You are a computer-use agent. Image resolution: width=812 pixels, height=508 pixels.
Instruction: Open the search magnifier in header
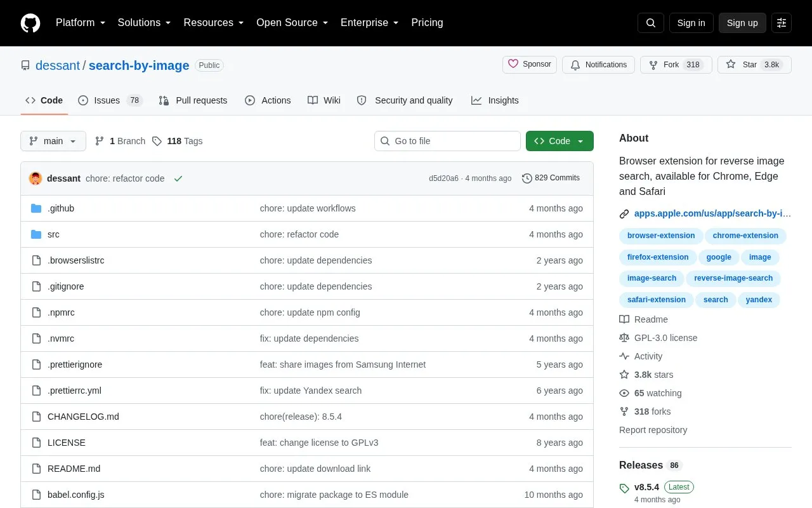(x=651, y=23)
